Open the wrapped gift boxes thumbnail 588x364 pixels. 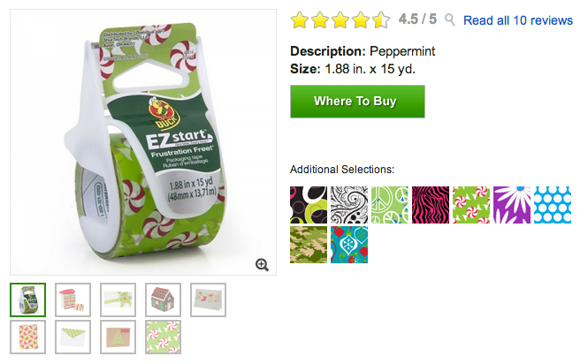click(73, 300)
